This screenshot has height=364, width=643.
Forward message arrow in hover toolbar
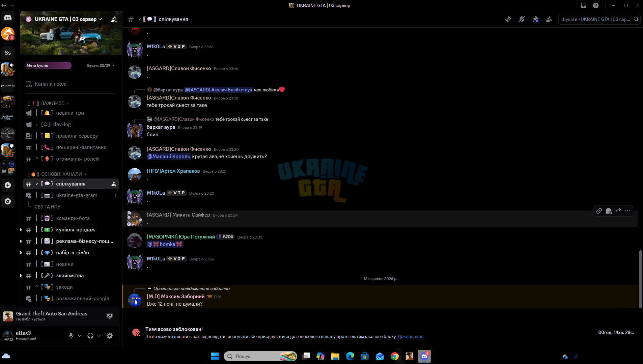point(618,211)
